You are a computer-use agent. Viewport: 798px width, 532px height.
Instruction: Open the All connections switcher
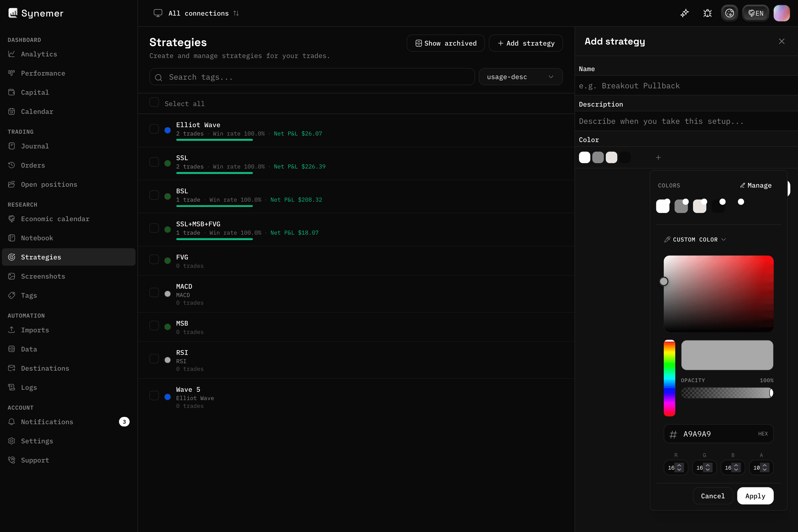coord(196,13)
